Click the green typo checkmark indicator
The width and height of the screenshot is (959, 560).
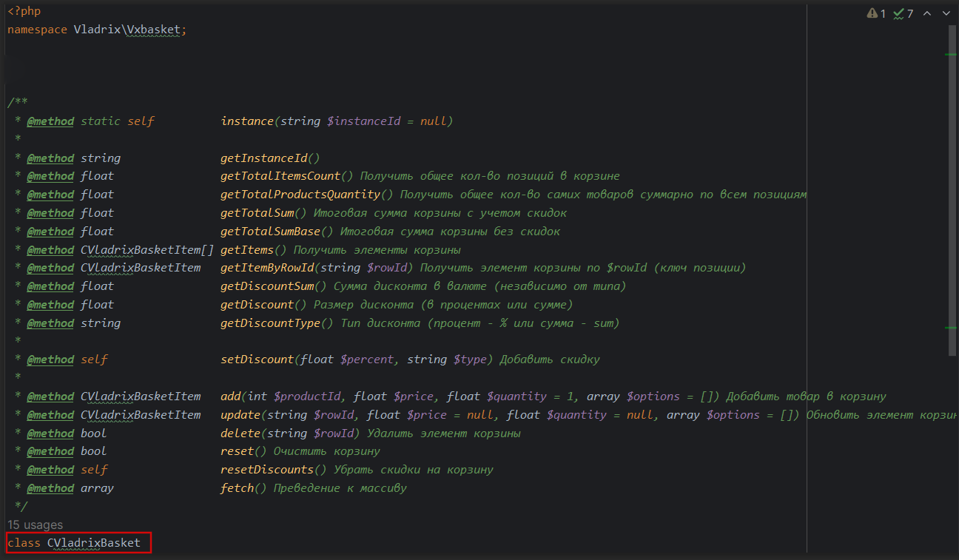[x=898, y=13]
